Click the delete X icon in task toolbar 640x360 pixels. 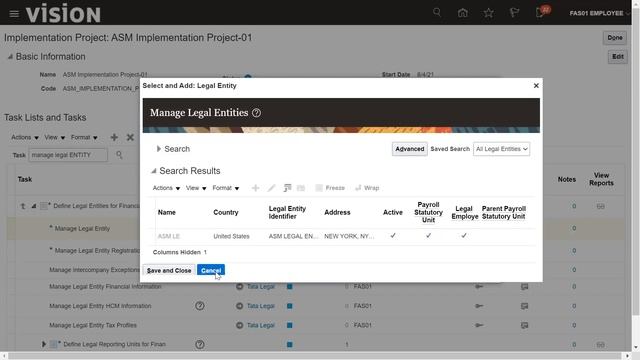pyautogui.click(x=130, y=138)
